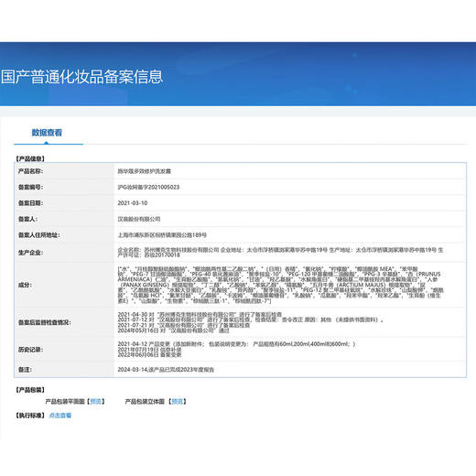Select the Shanghai address ending in 189号

coord(162,235)
